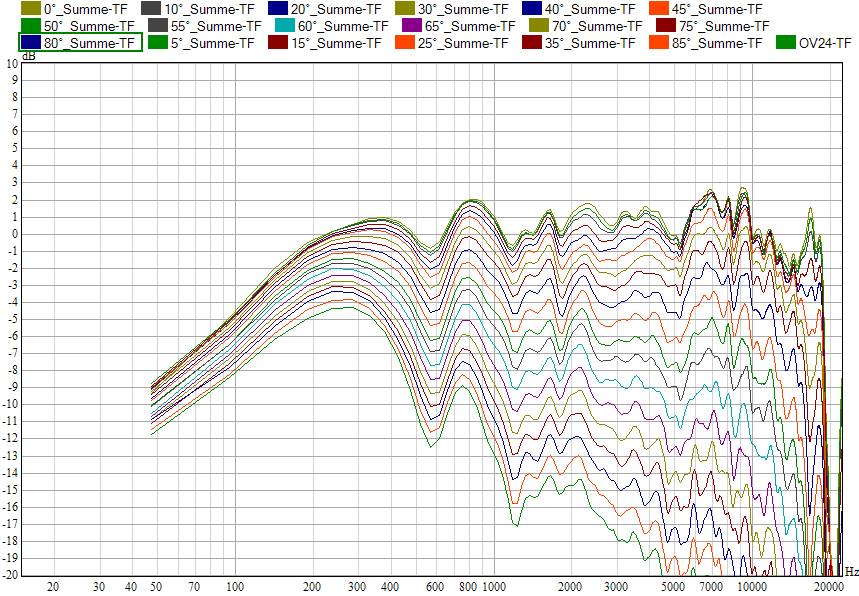Click the 20°_Summe-TF color swatch
The width and height of the screenshot is (859, 596).
tap(278, 9)
